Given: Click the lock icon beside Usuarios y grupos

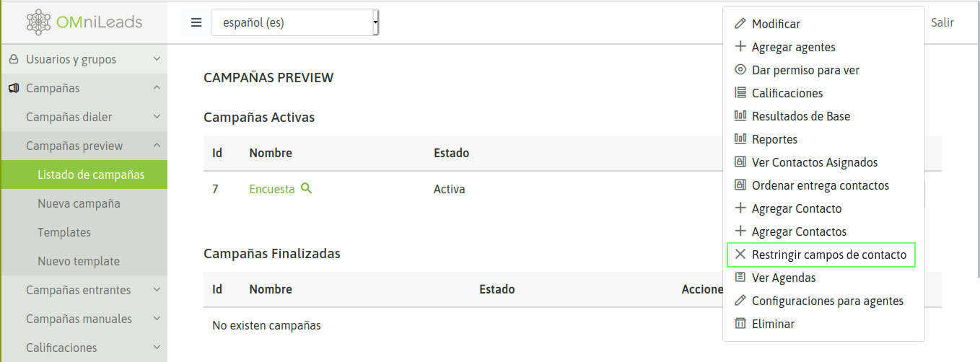Looking at the screenshot, I should click(14, 59).
